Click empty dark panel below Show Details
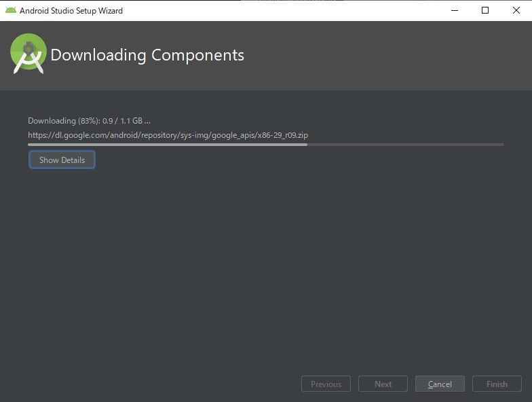 coord(266,265)
